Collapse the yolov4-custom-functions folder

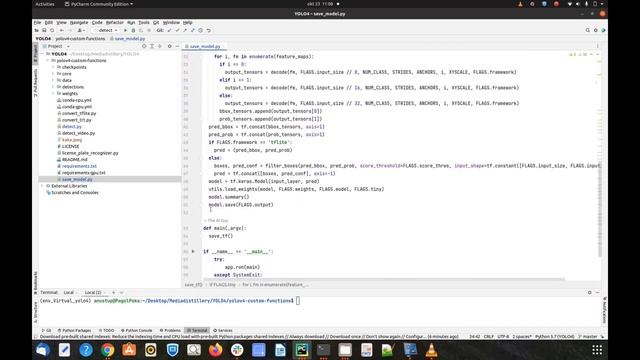(48, 60)
